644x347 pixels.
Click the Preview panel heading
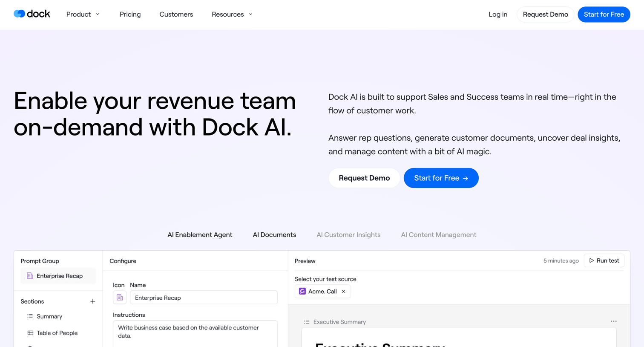coord(305,261)
